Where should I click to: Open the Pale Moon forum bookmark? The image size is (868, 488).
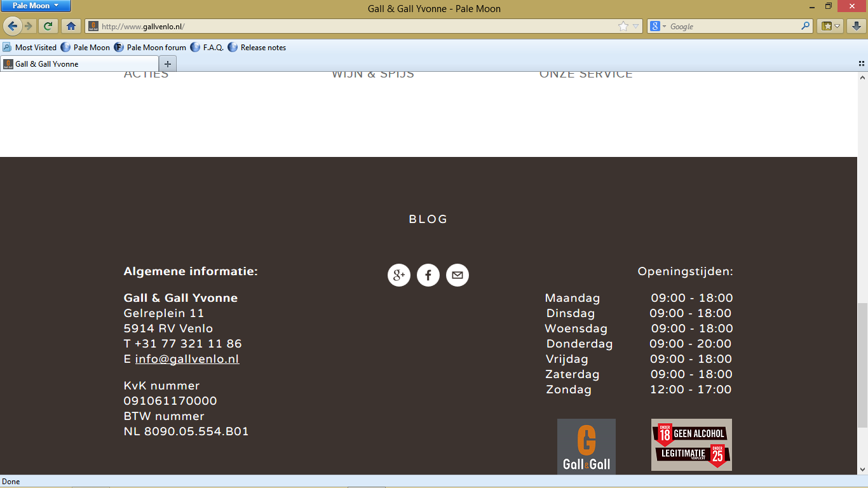150,47
